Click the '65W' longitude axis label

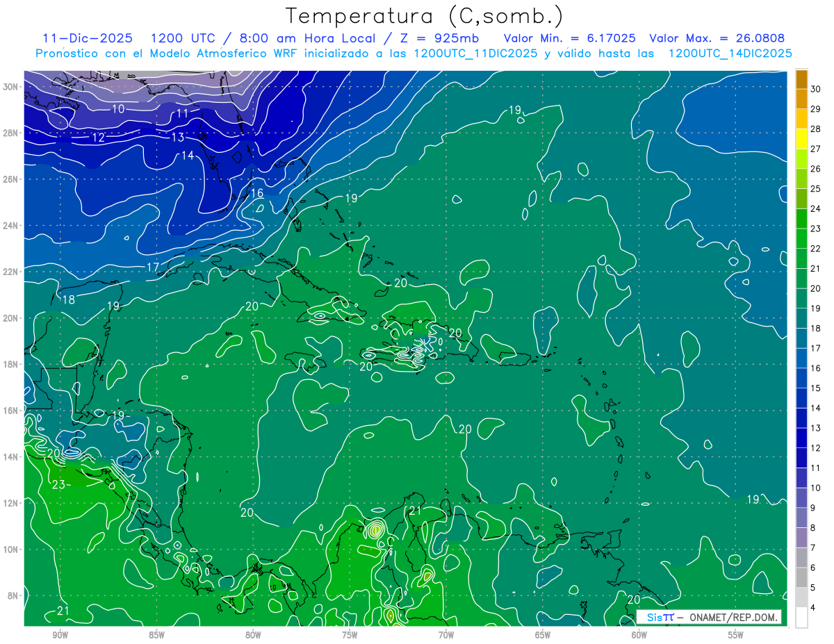pos(543,635)
